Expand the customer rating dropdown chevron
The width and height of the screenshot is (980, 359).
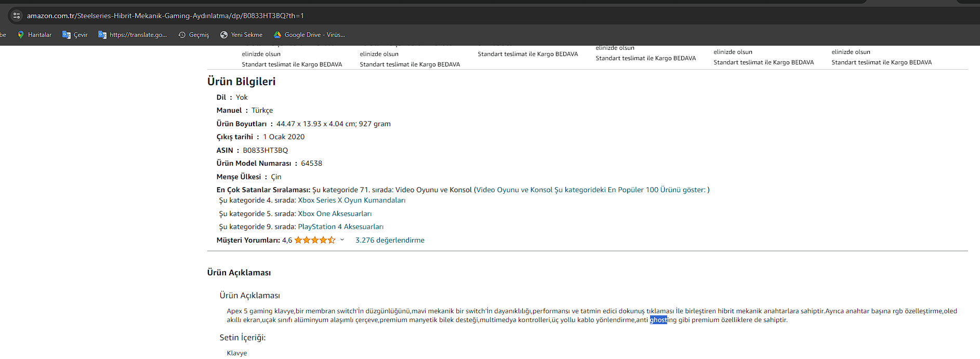pyautogui.click(x=342, y=240)
